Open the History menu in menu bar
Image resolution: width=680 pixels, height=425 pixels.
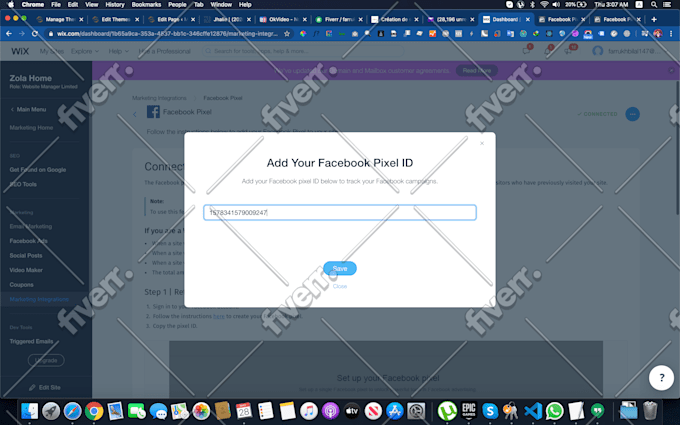click(114, 4)
